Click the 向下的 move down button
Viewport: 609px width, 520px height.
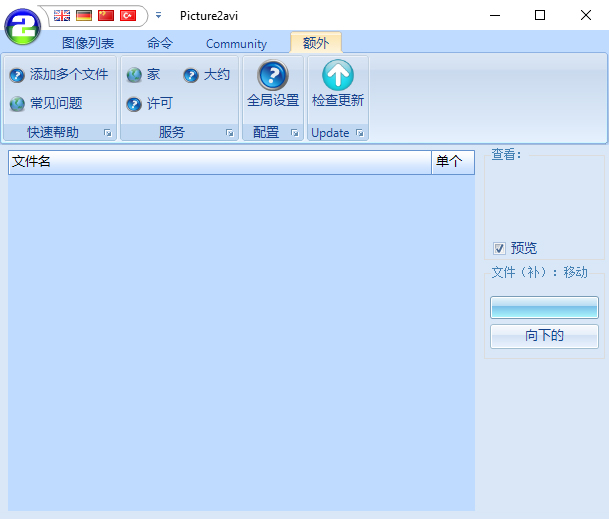click(x=544, y=336)
